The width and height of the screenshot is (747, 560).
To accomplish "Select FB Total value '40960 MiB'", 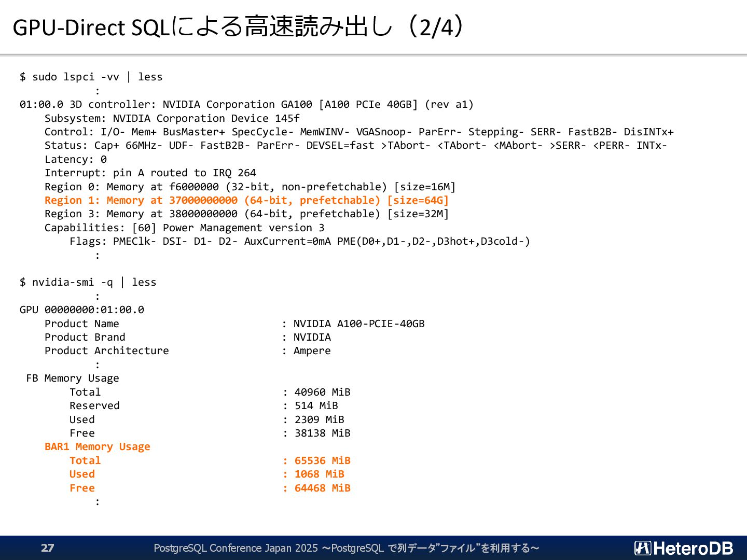I will pyautogui.click(x=323, y=392).
